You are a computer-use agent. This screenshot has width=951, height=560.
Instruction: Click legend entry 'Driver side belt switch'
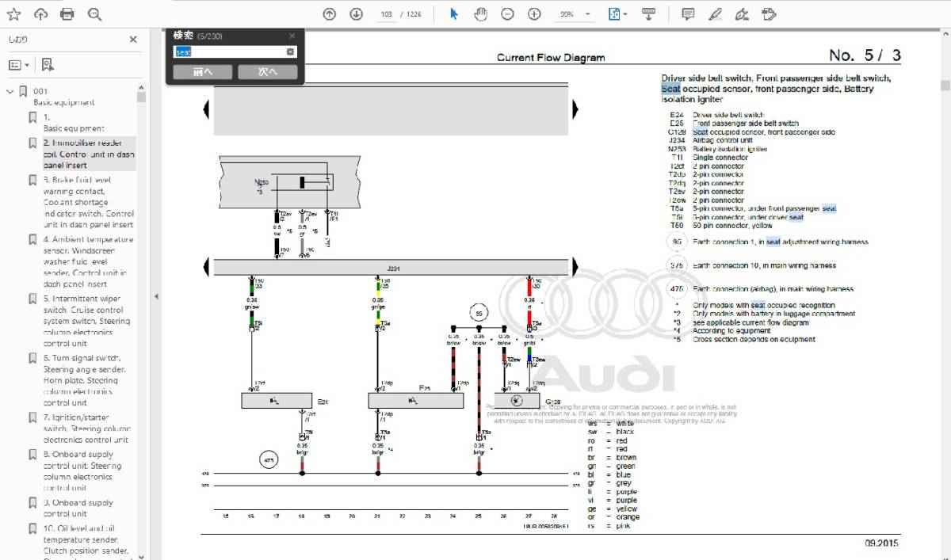point(730,115)
